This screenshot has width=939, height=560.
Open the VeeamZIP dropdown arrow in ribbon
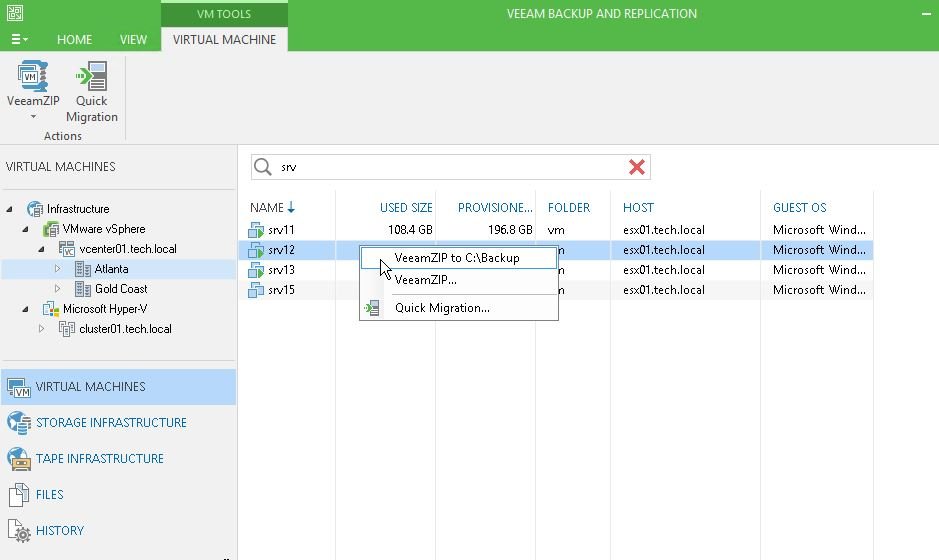[x=33, y=117]
